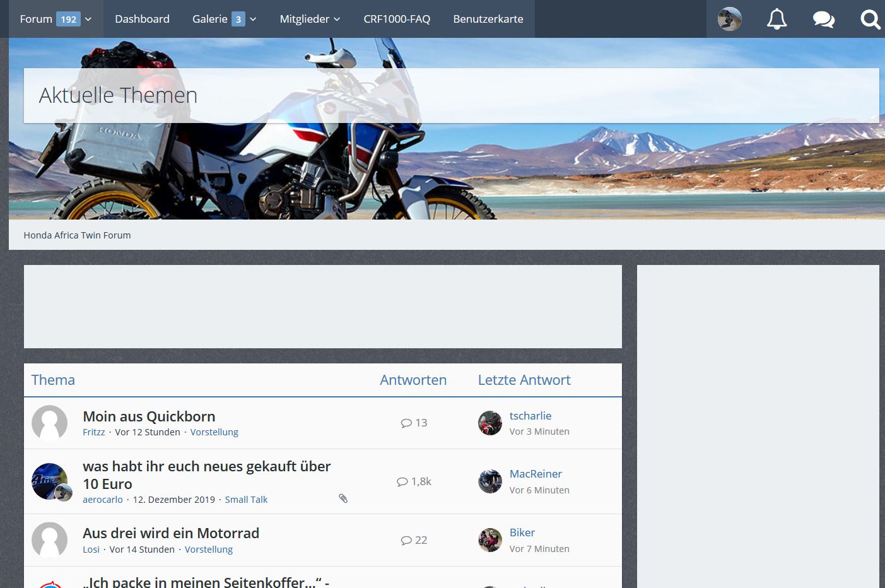This screenshot has width=885, height=588.
Task: Click Fritzz's default avatar icon
Action: coord(49,423)
